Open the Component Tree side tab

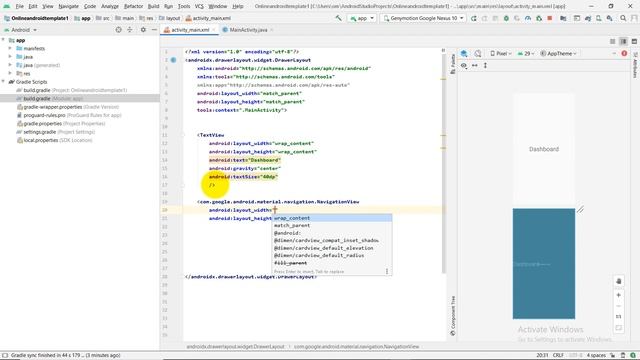(453, 316)
